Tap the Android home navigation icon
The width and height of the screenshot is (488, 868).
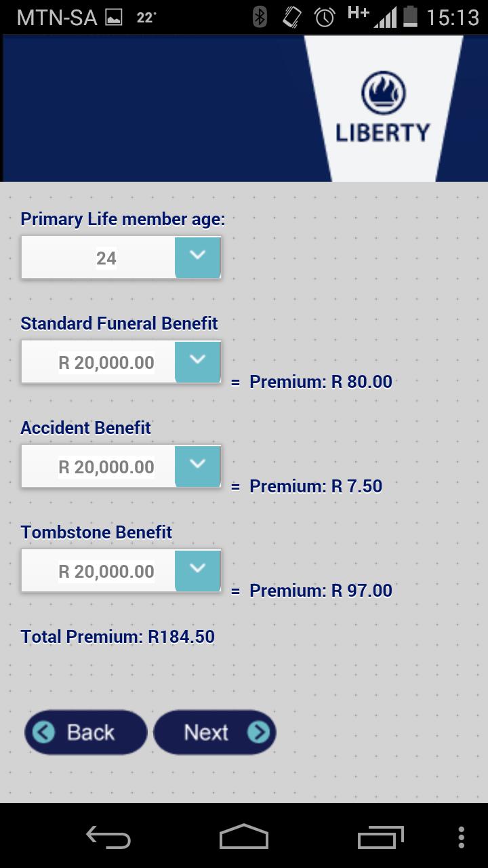(x=244, y=837)
